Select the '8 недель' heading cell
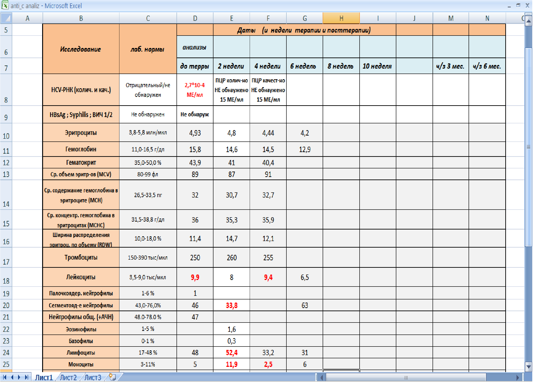Image resolution: width=542 pixels, height=392 pixels. pos(341,66)
